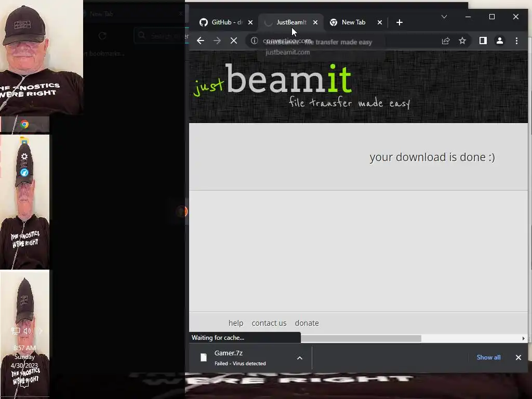
Task: Click the reload icon in background window
Action: (102, 36)
